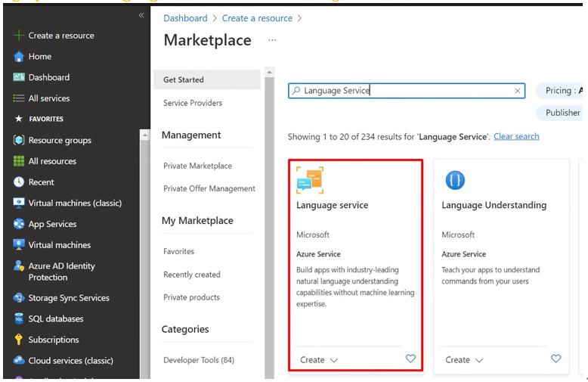Click the Clear search link
The image size is (588, 382).
(516, 137)
